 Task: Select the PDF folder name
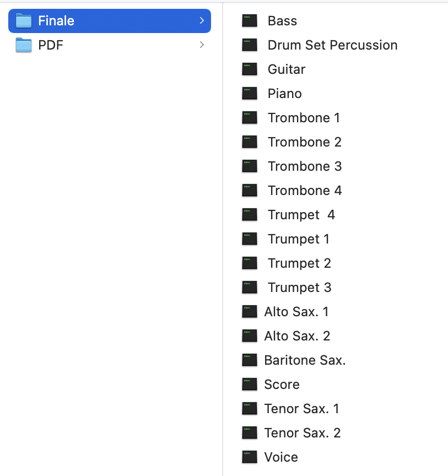(x=51, y=45)
